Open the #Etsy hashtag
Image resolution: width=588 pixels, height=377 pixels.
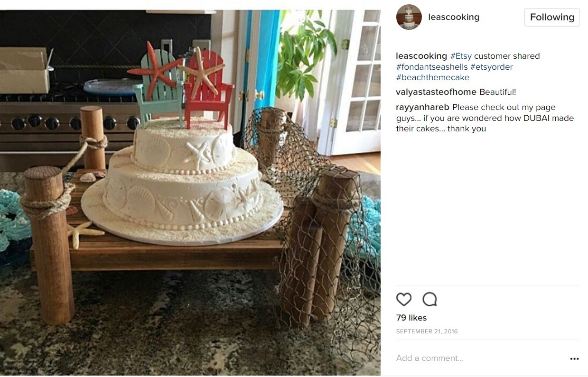pos(461,56)
